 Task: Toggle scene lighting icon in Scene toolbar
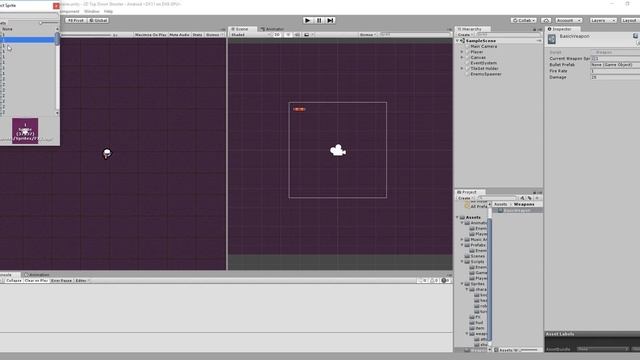[288, 35]
